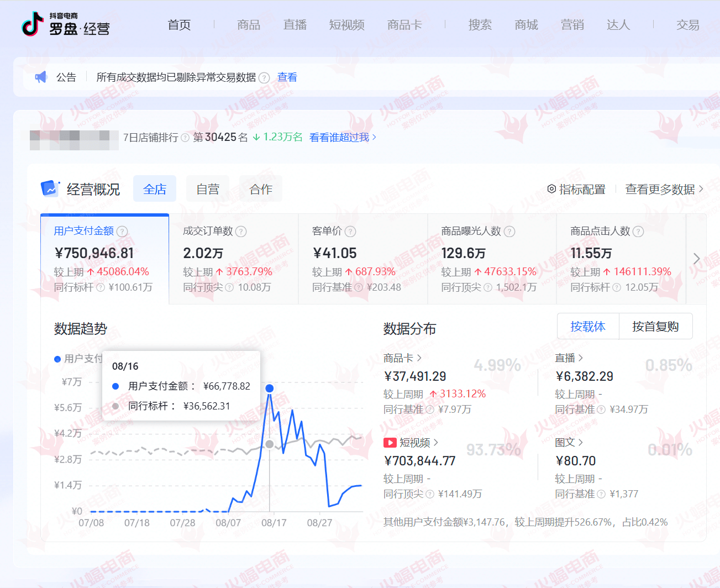
Task: Click 查看 link in announcement bar
Action: click(x=287, y=77)
